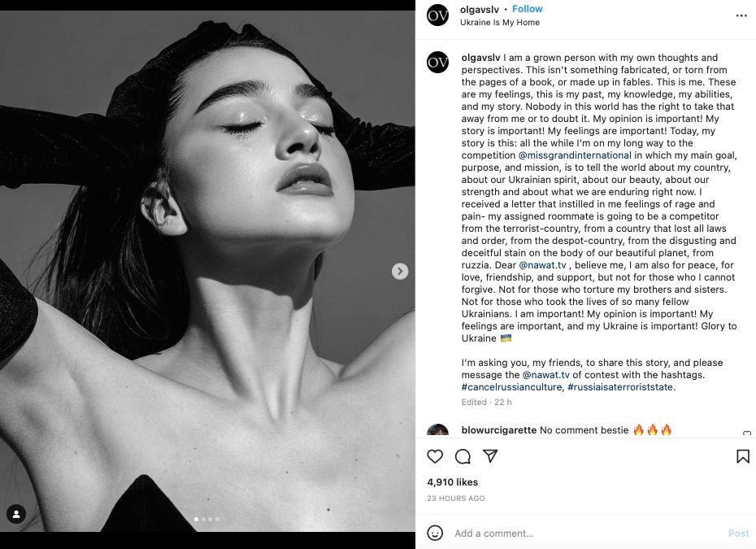Viewport: 756px width, 549px height.
Task: Share the post with the paper plane icon
Action: click(490, 456)
